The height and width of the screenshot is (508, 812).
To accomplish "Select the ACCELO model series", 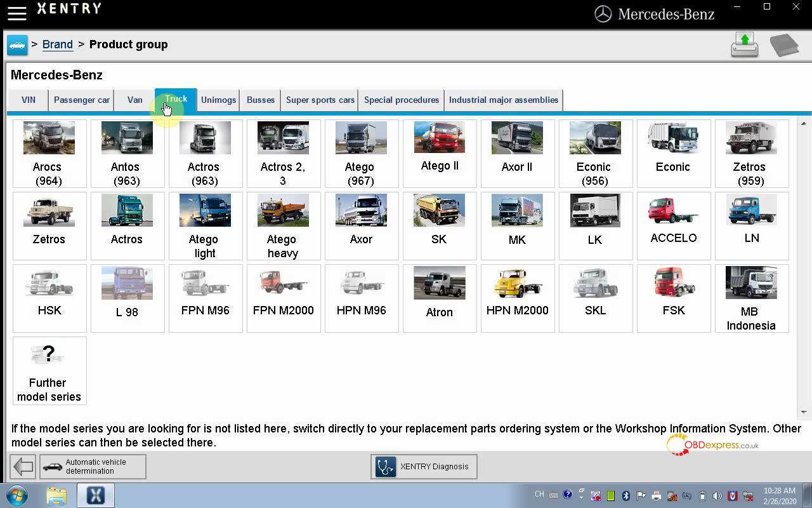I will [x=674, y=226].
